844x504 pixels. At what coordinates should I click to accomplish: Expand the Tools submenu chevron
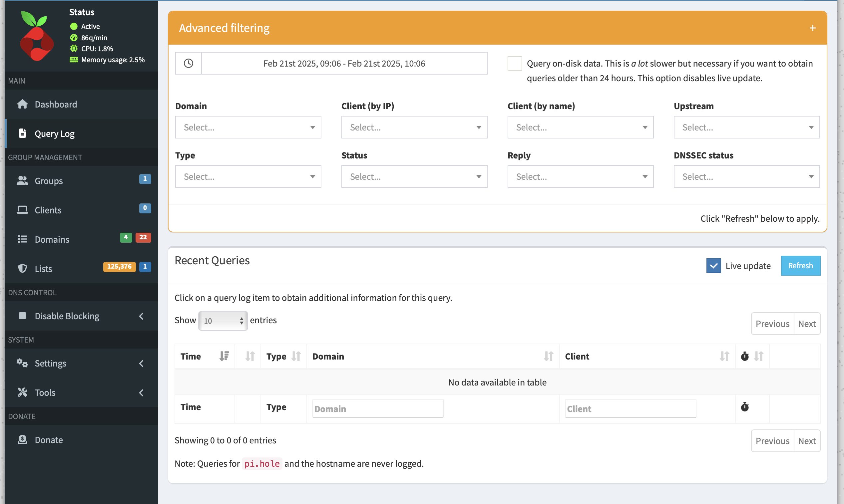(x=141, y=392)
